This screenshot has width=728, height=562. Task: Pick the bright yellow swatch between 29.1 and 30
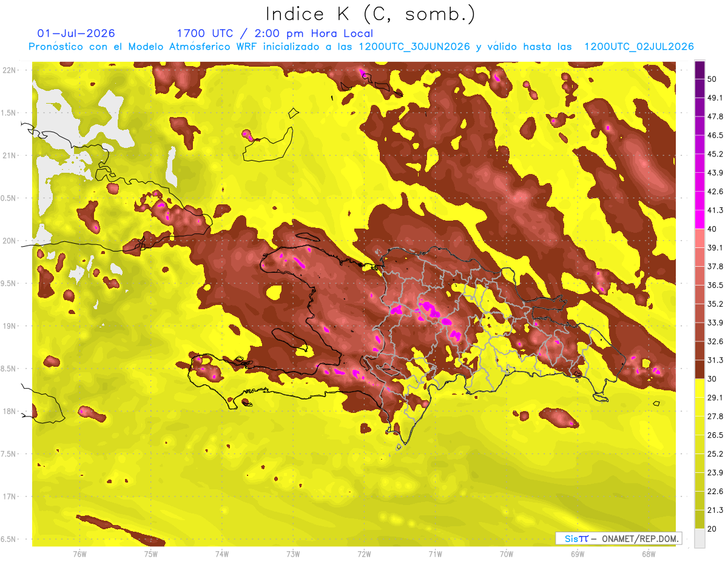pyautogui.click(x=699, y=388)
